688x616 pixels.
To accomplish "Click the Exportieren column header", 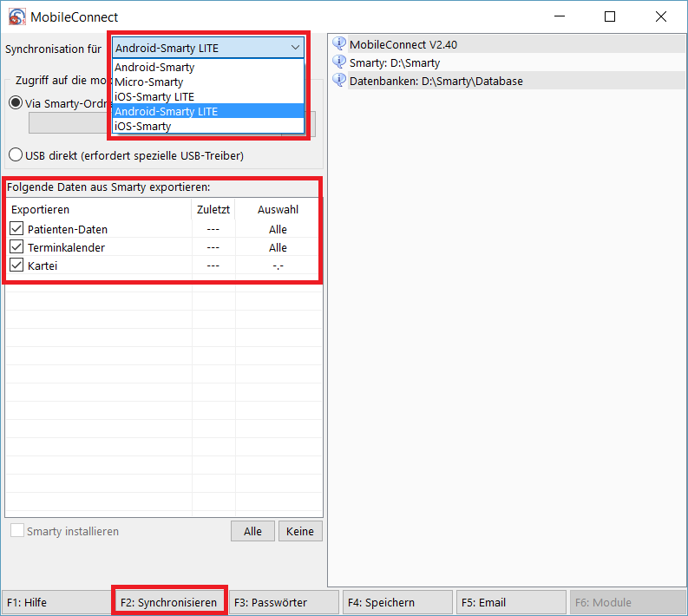I will [99, 210].
